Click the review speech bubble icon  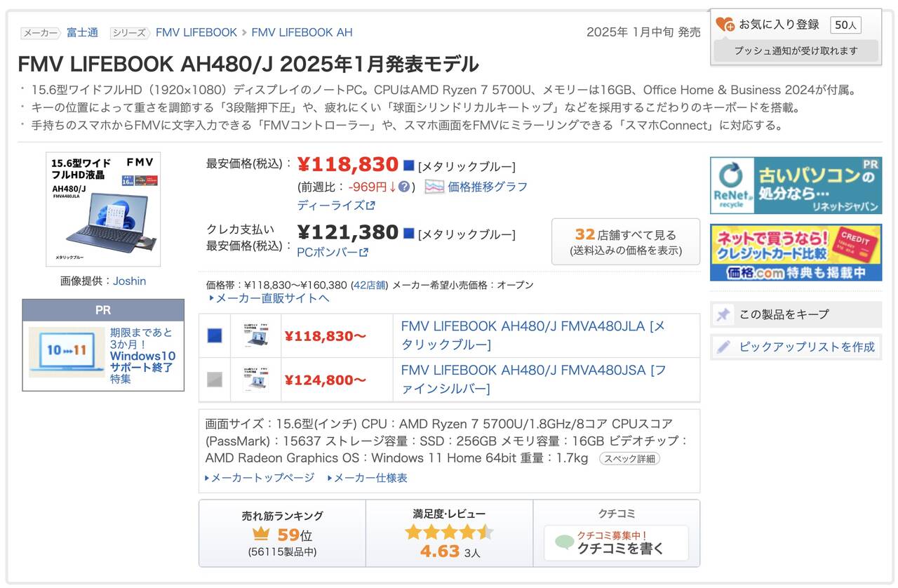[564, 542]
